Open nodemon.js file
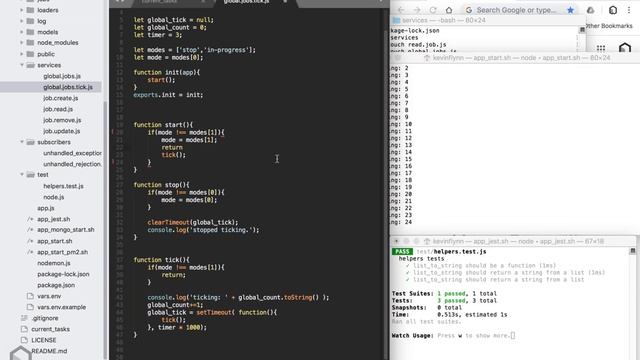The width and height of the screenshot is (640, 360). pyautogui.click(x=54, y=263)
